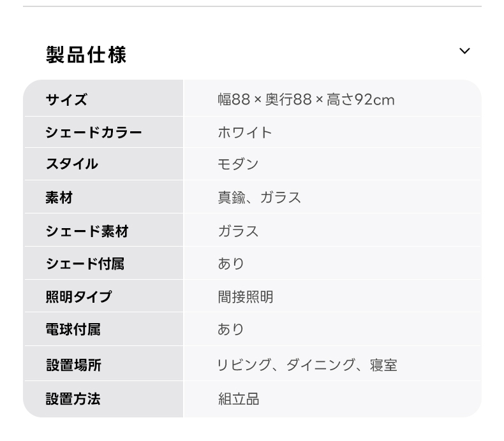Select the 照明タイプ label
504x441 pixels.
(x=78, y=296)
